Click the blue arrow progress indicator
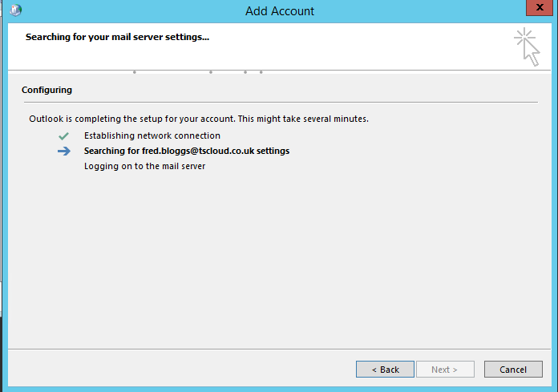Viewport: 558px width, 392px height. point(64,152)
